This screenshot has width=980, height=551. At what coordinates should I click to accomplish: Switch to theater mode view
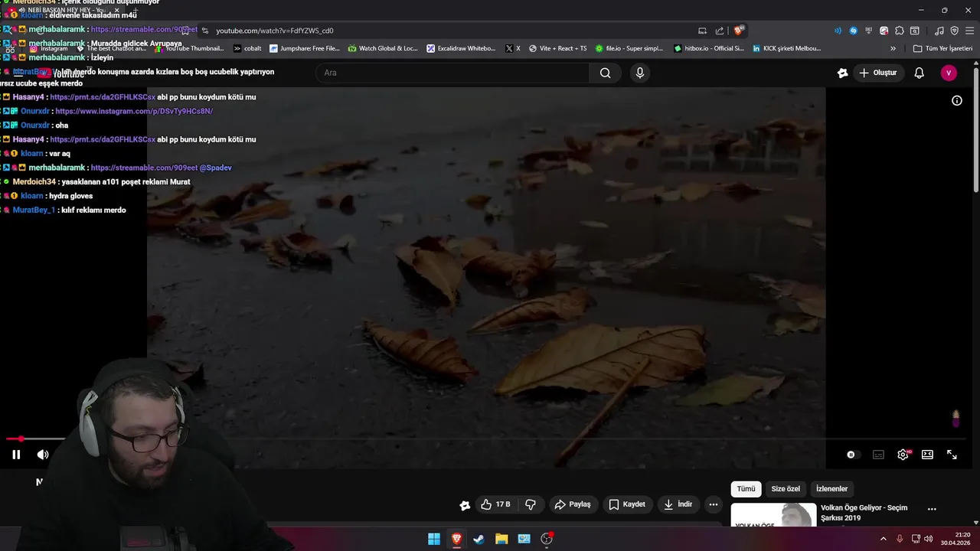(927, 455)
